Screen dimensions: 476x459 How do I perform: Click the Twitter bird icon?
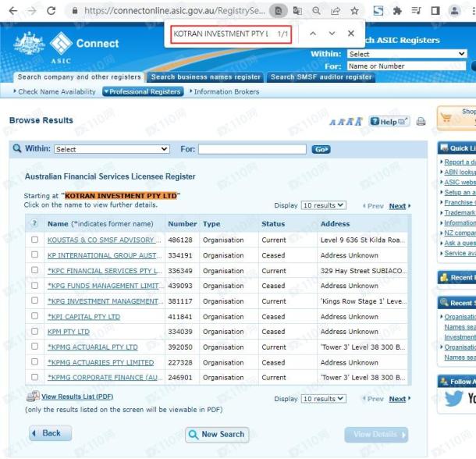point(453,398)
